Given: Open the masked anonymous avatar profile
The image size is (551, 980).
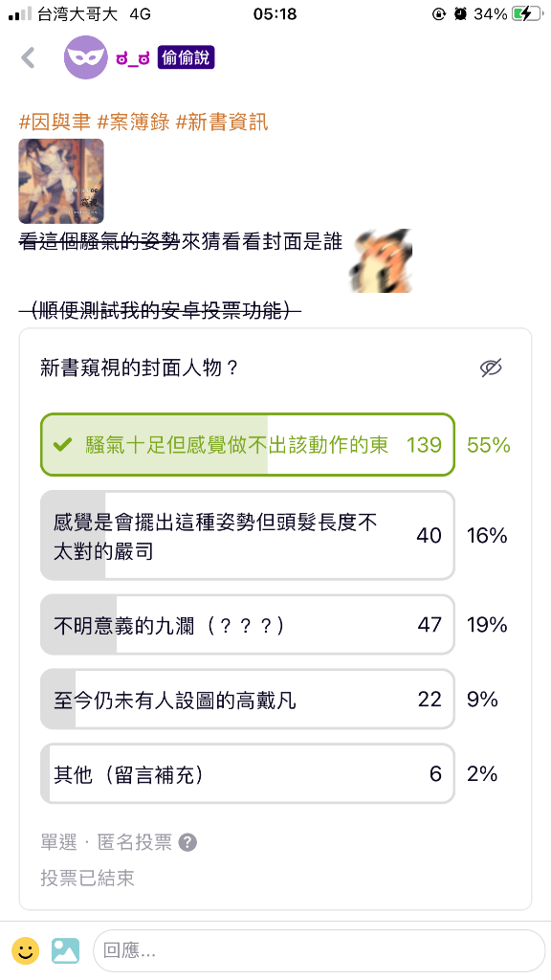Looking at the screenshot, I should coord(85,57).
